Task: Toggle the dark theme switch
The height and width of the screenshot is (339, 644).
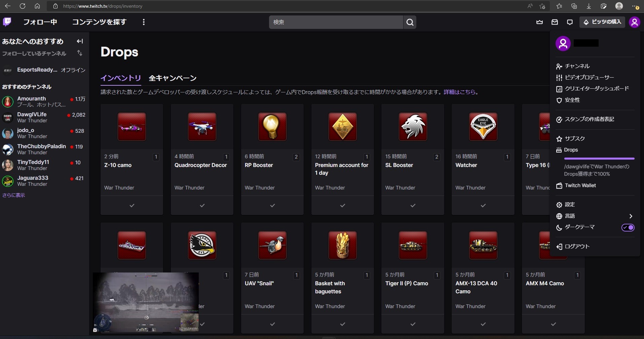Action: pos(628,227)
